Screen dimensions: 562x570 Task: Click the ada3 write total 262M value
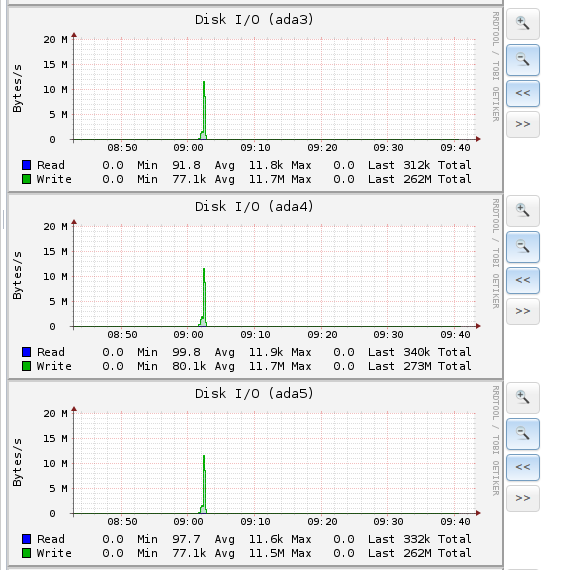click(x=417, y=179)
